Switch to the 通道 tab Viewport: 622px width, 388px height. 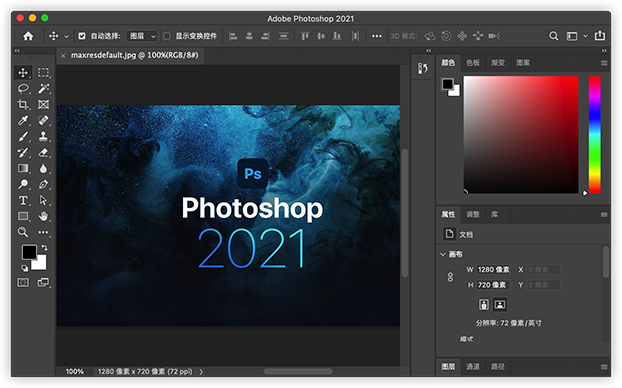(473, 367)
